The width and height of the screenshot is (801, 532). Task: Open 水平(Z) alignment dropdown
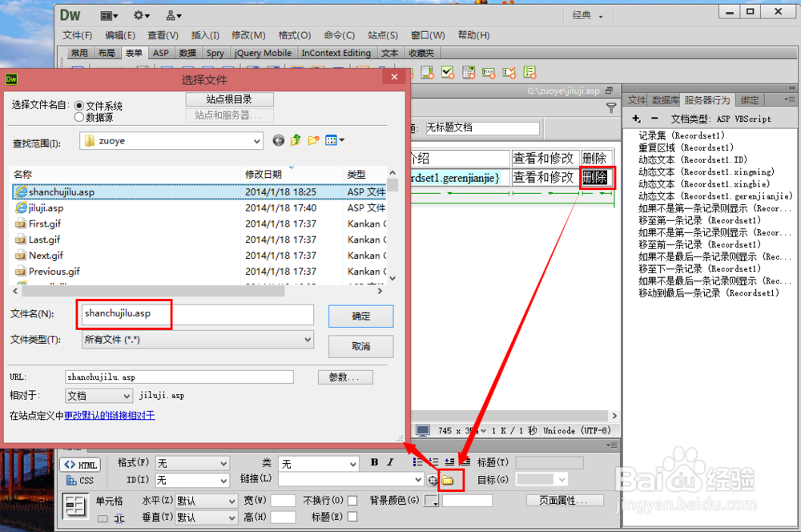[207, 501]
